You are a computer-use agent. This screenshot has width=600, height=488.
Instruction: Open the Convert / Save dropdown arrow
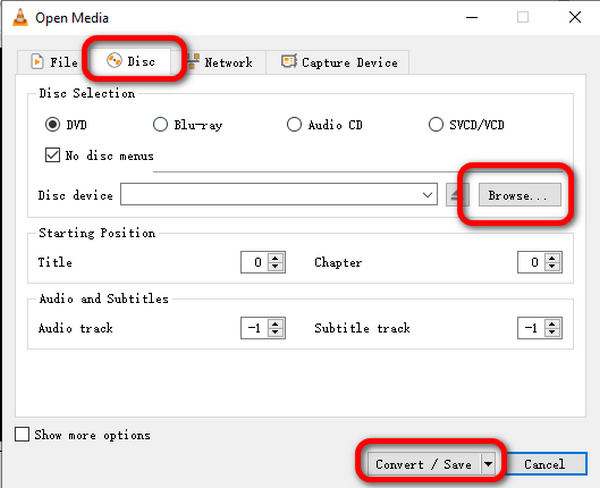coord(488,464)
